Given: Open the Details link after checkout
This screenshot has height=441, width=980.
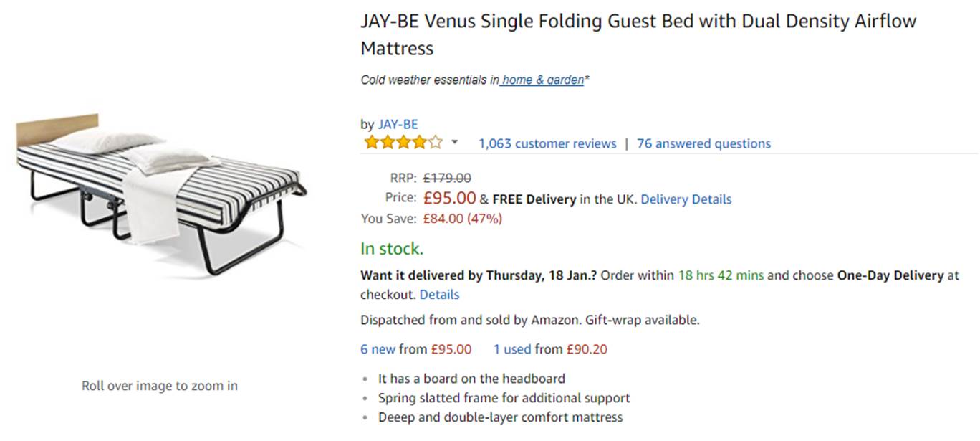Looking at the screenshot, I should [439, 295].
